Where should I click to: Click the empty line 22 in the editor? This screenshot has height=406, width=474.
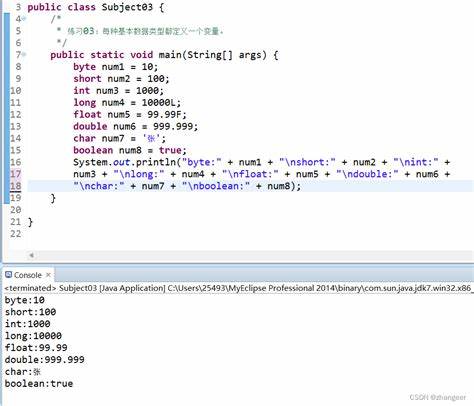(x=250, y=234)
